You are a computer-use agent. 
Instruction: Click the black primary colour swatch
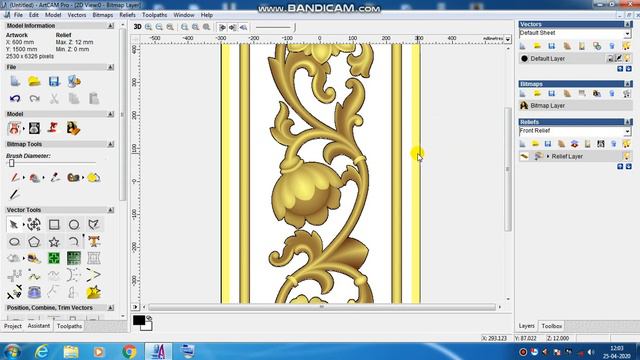coord(139,320)
